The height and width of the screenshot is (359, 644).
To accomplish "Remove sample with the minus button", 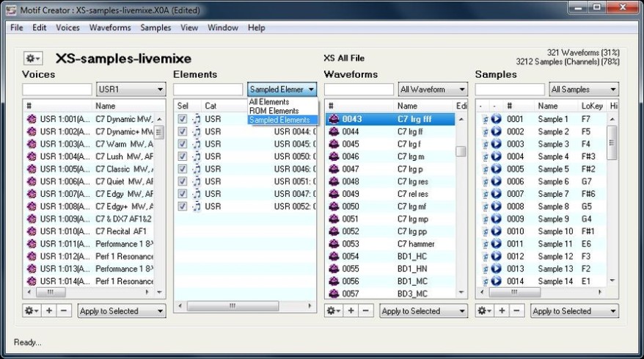I will 516,311.
